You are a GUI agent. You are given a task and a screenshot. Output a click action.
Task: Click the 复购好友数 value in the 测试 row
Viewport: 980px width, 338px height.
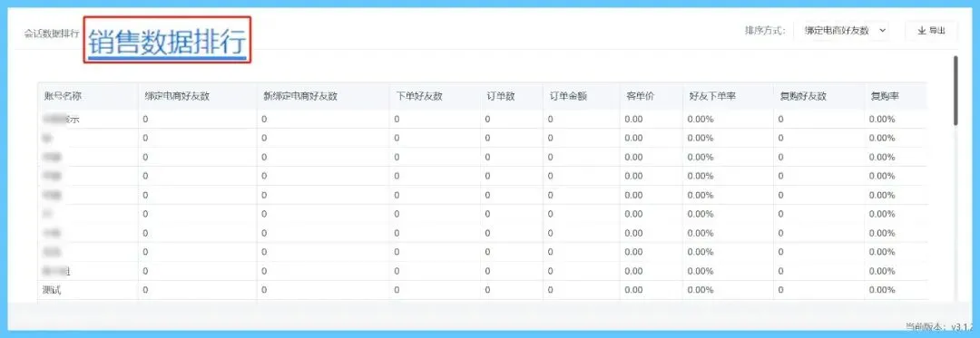pyautogui.click(x=780, y=290)
